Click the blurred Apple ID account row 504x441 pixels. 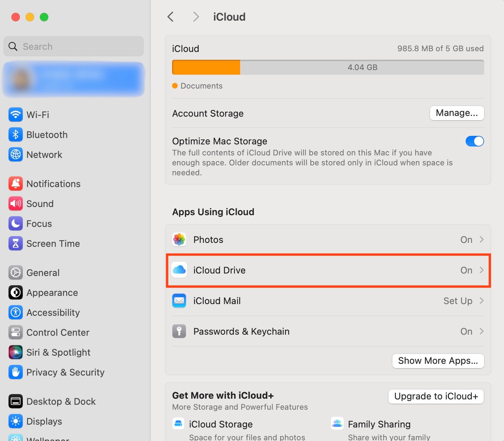click(74, 79)
